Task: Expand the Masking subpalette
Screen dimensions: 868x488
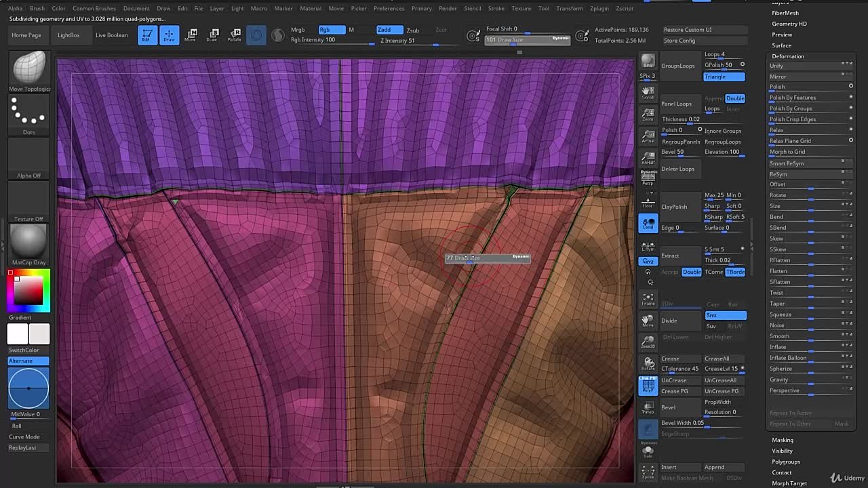Action: pos(783,440)
